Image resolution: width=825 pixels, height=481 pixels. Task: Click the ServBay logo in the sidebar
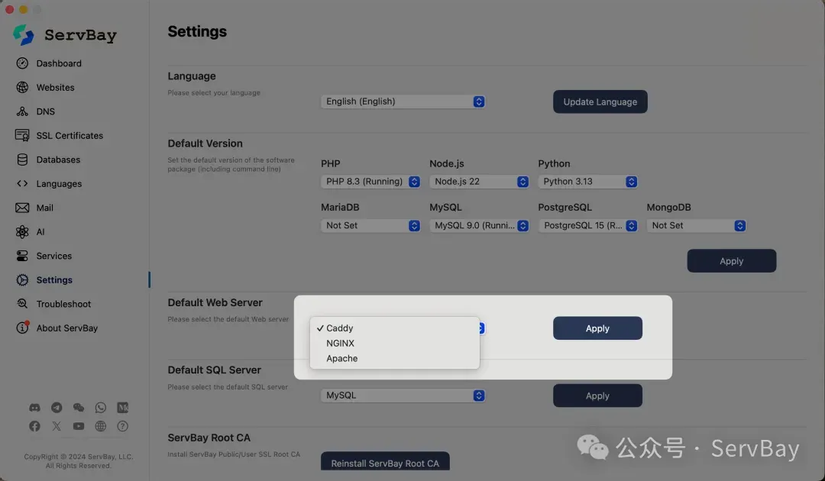click(65, 35)
